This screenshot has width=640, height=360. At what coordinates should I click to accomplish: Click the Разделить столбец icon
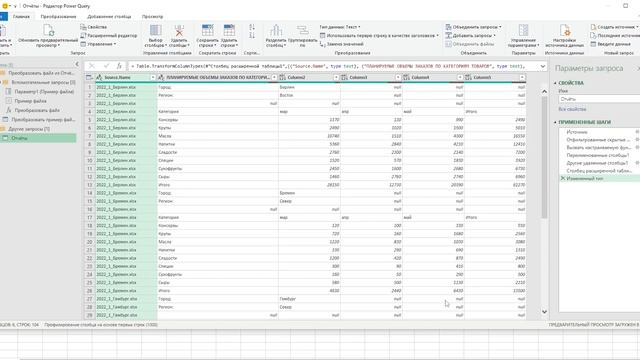tap(276, 30)
